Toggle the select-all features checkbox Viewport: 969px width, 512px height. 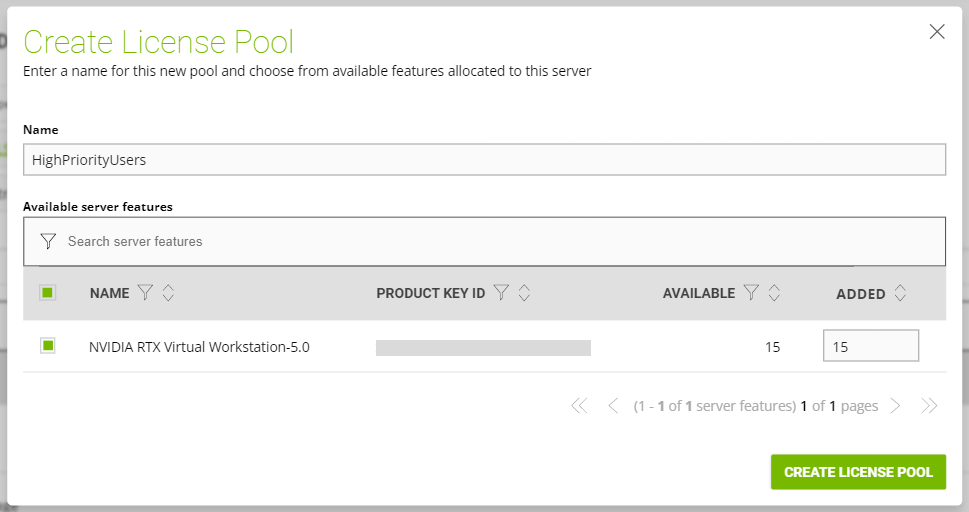point(47,293)
